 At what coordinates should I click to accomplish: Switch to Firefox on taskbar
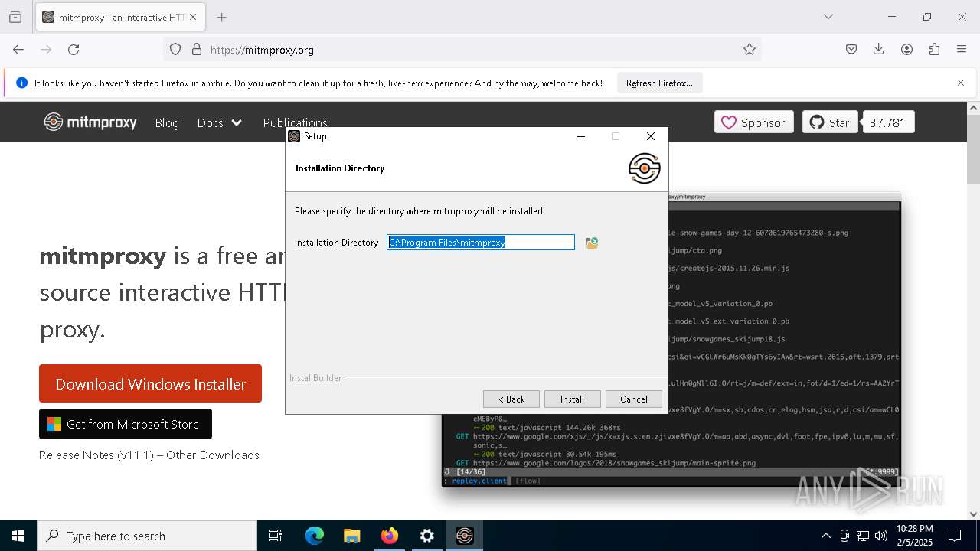(390, 536)
